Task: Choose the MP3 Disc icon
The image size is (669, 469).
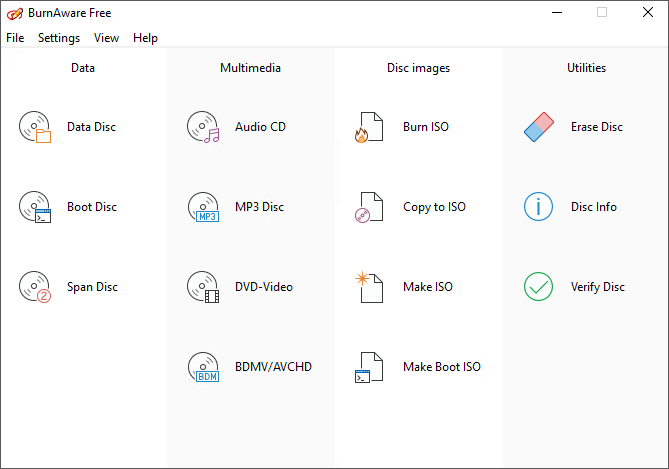Action: pos(203,207)
